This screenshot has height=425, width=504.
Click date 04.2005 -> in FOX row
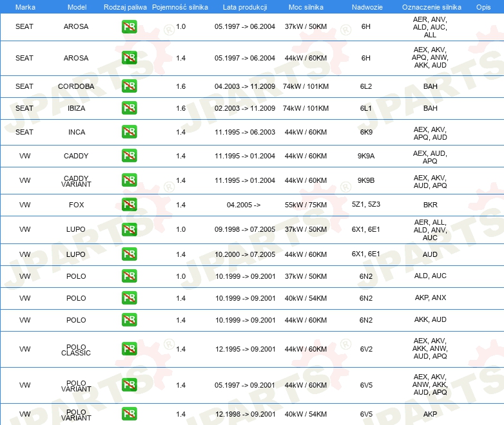click(x=244, y=205)
